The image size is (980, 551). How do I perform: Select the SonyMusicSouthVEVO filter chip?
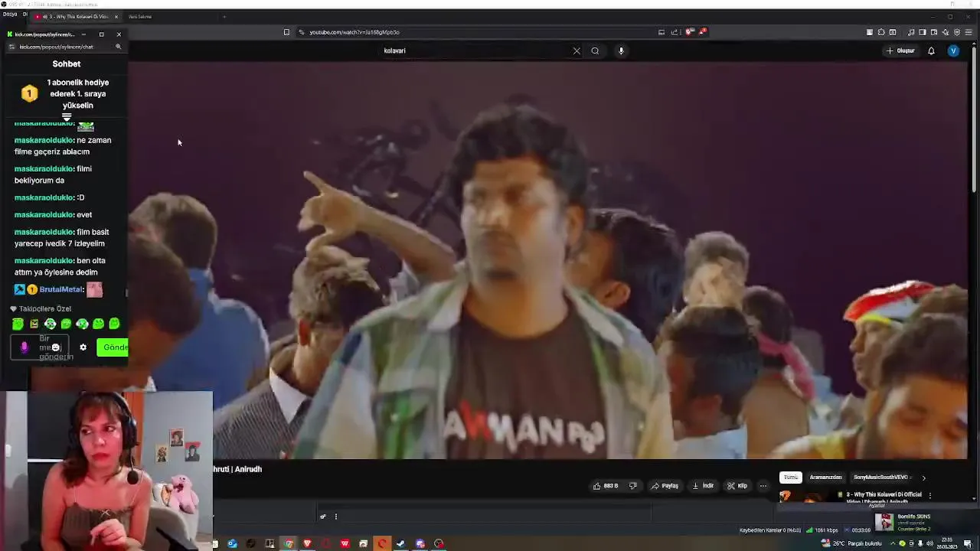point(880,477)
